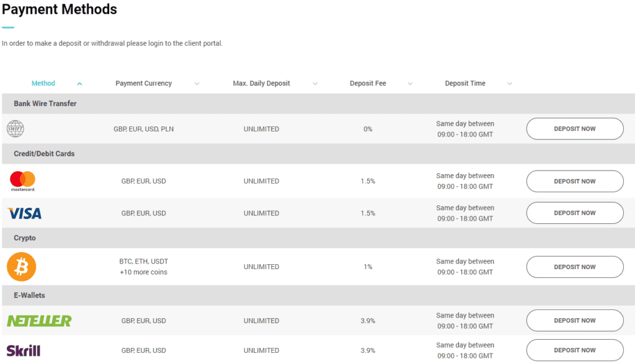The width and height of the screenshot is (635, 364).
Task: Sort using the Deposit Time chevron
Action: tap(510, 84)
